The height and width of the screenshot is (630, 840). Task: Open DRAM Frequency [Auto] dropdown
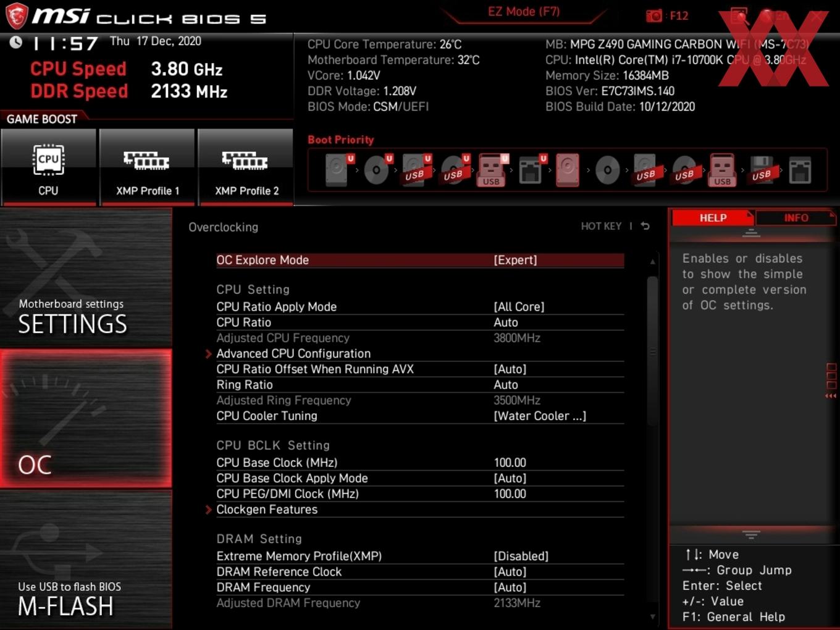pyautogui.click(x=510, y=587)
